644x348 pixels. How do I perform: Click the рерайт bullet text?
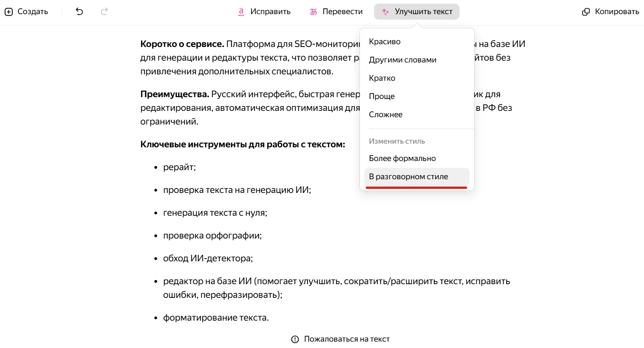coord(179,167)
